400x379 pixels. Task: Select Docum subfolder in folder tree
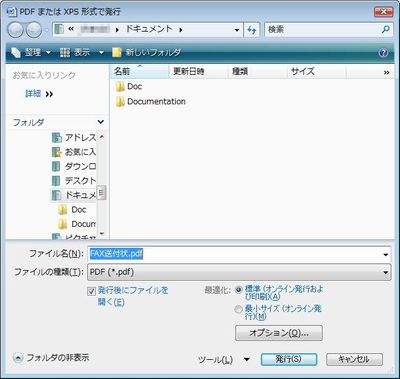77,224
